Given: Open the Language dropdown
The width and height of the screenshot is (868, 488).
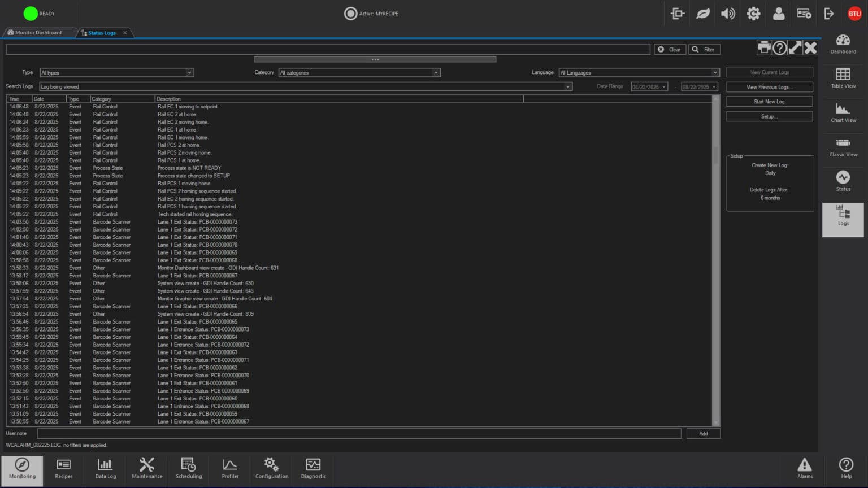Looking at the screenshot, I should [715, 73].
